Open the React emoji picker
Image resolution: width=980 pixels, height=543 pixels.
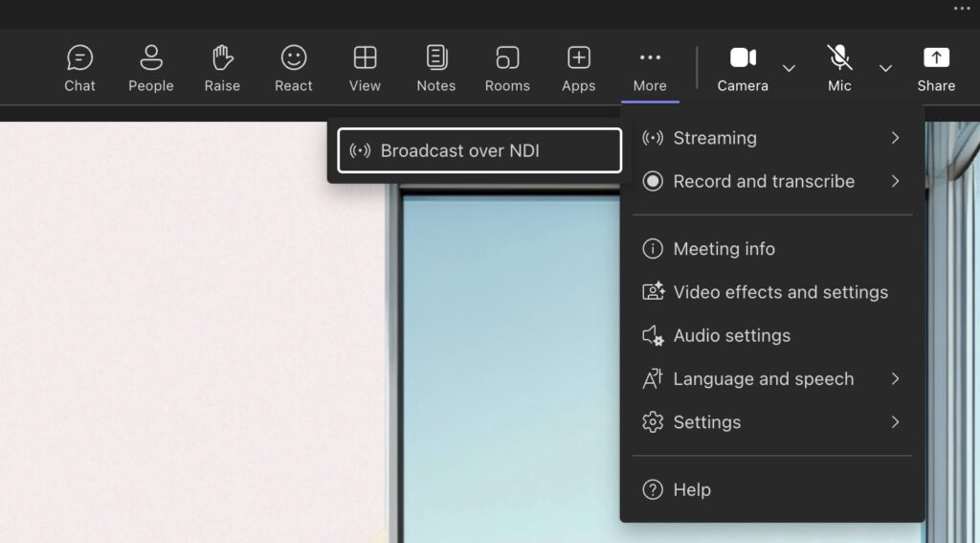tap(293, 68)
